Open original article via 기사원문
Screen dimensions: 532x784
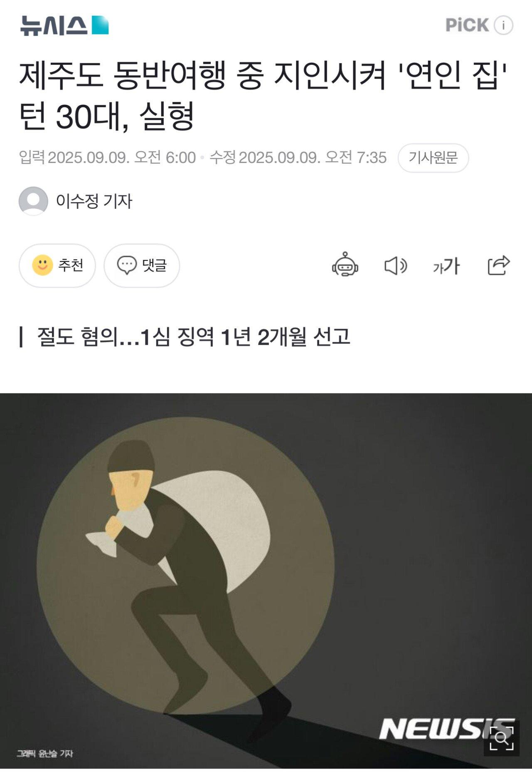[433, 158]
